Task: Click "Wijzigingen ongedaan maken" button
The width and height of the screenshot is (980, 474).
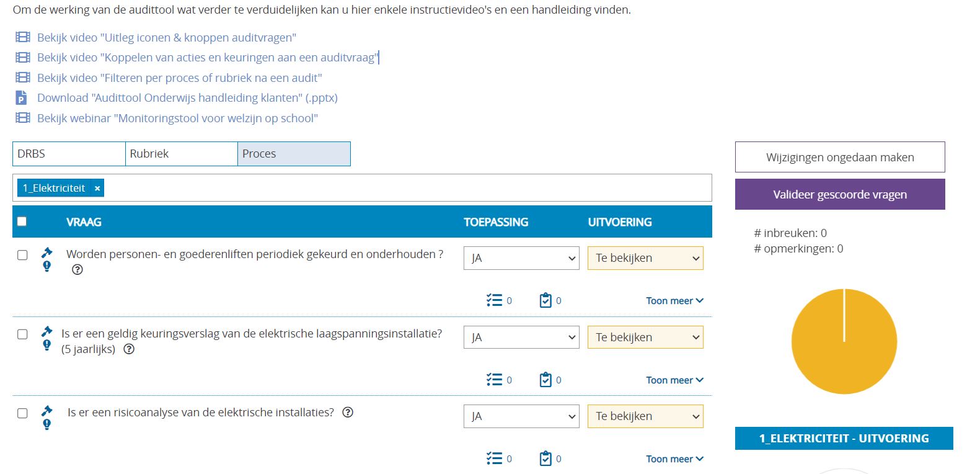Action: 840,157
